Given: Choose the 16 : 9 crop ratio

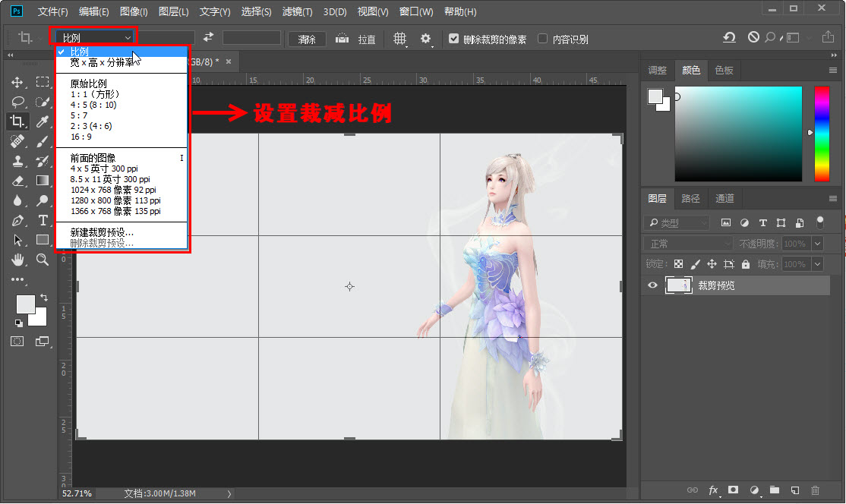Looking at the screenshot, I should pos(81,137).
